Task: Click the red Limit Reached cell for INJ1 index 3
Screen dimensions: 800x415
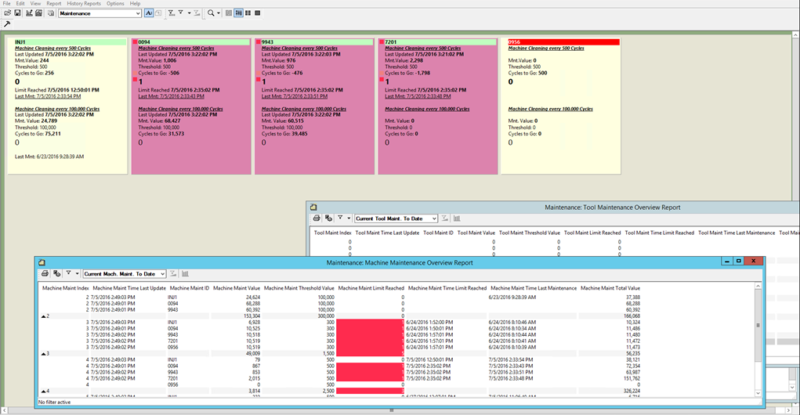Action: pos(370,323)
